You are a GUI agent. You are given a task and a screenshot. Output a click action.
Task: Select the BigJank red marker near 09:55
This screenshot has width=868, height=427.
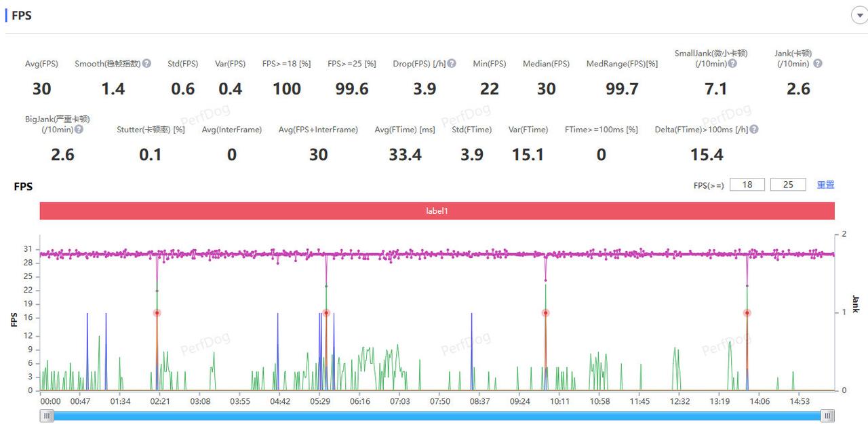(x=545, y=313)
